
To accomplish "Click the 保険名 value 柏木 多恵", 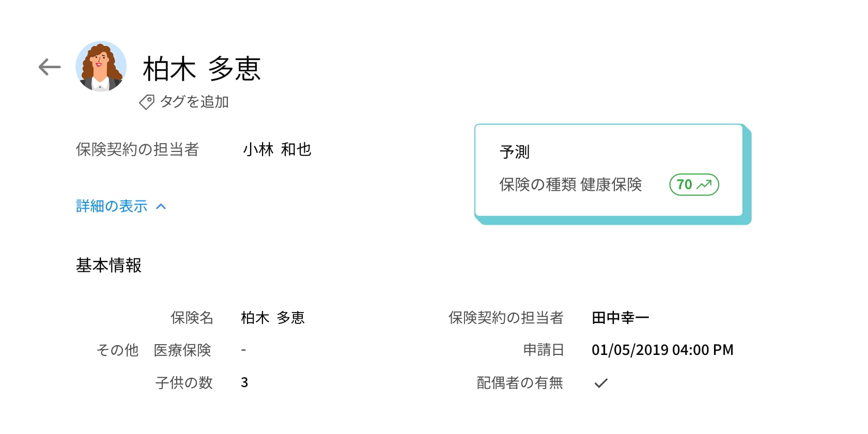I will click(x=273, y=318).
